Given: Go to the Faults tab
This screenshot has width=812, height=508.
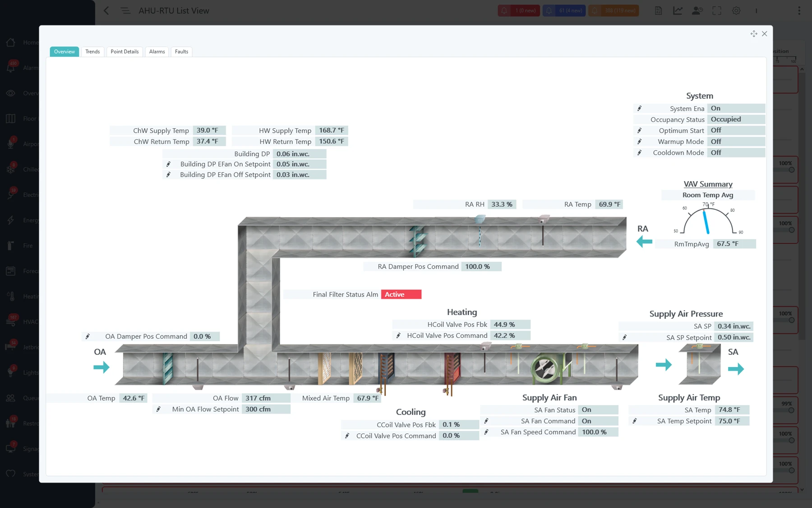Looking at the screenshot, I should point(181,51).
